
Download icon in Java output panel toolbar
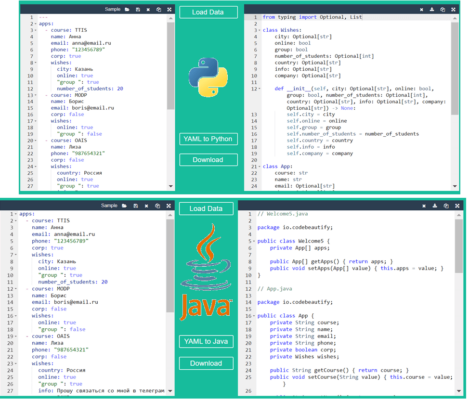pos(435,206)
